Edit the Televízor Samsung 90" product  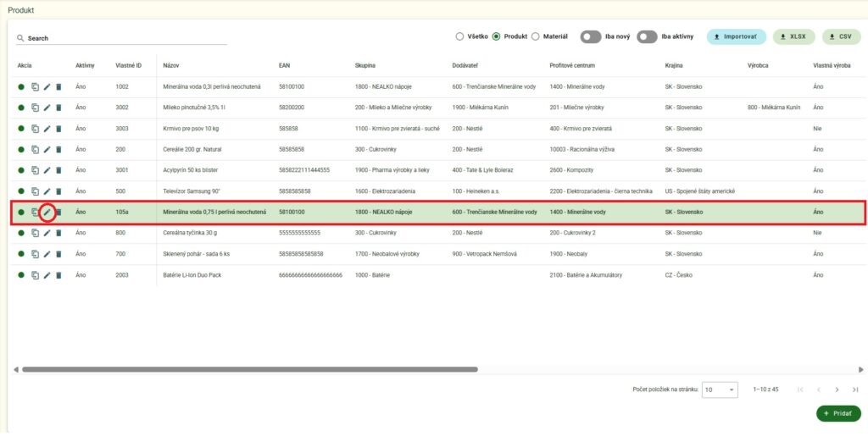pyautogui.click(x=47, y=191)
